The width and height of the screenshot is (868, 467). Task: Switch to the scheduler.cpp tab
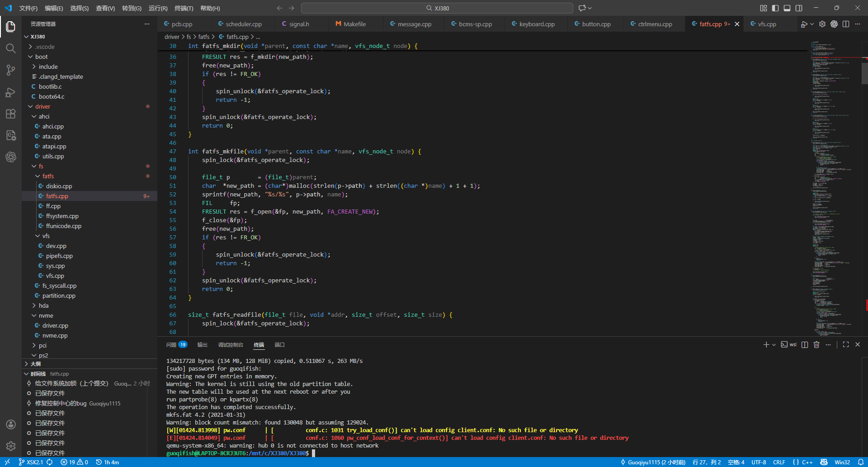(x=243, y=24)
